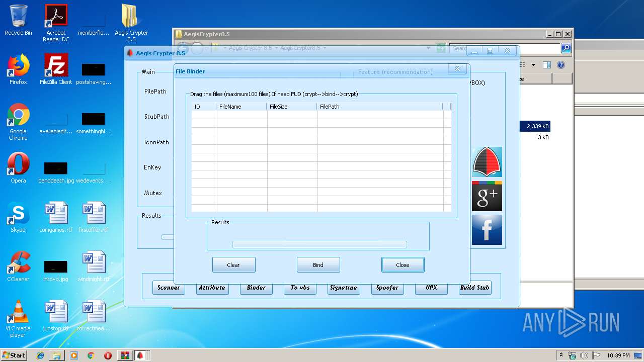Viewport: 644px width, 362px height.
Task: Open wedevents... desktop file
Action: tap(94, 171)
